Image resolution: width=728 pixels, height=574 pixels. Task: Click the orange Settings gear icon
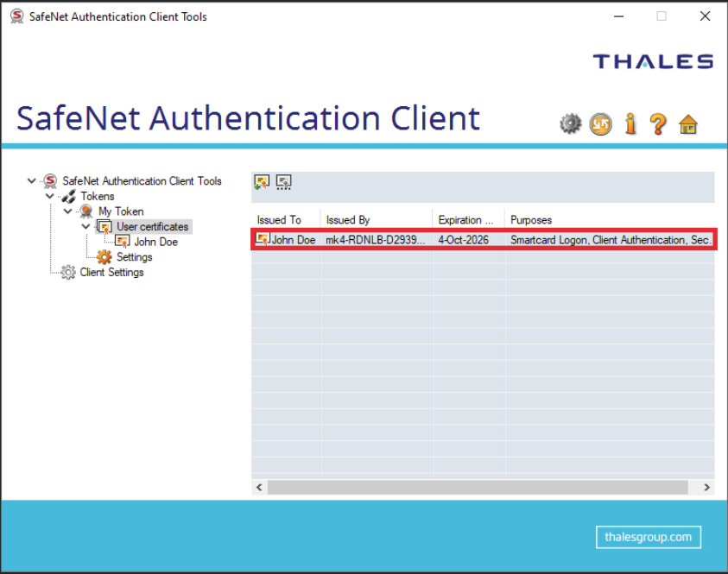click(104, 257)
